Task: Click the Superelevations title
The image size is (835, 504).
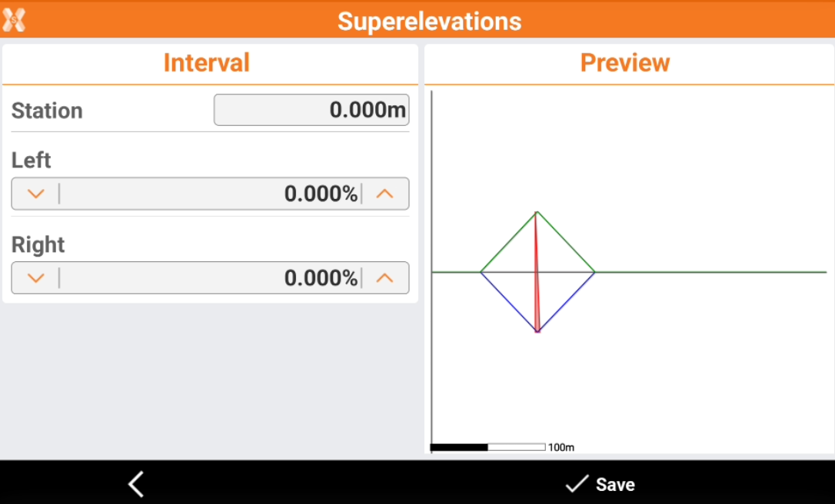Action: point(429,21)
